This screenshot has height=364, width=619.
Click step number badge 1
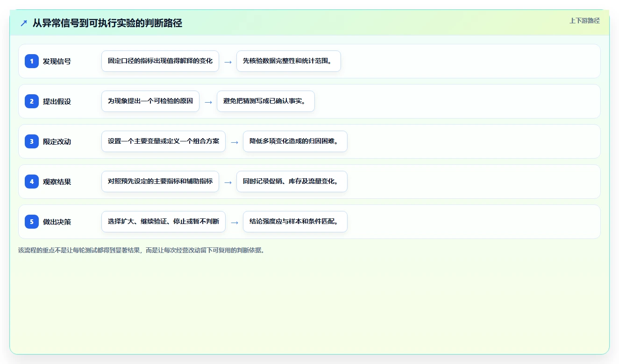pos(32,61)
